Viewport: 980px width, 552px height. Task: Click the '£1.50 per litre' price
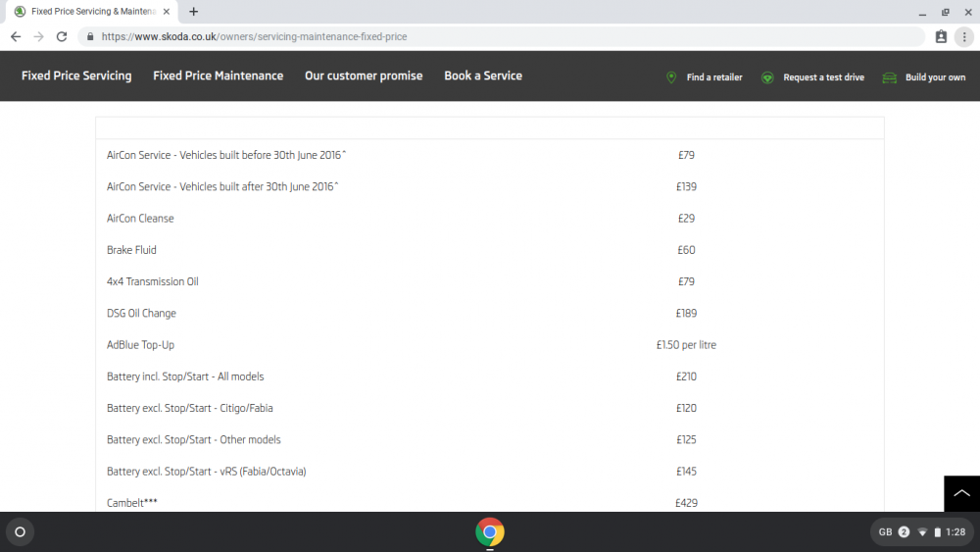click(x=686, y=345)
